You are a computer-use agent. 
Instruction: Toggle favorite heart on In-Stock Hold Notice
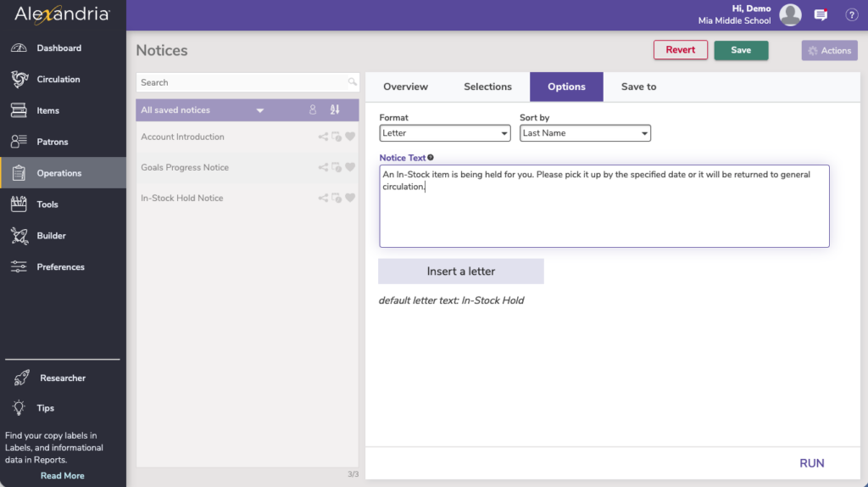(349, 199)
